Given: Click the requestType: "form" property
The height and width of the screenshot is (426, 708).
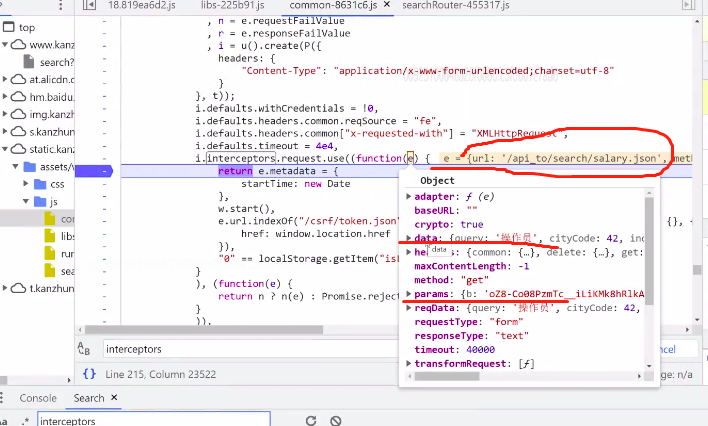Looking at the screenshot, I should 469,322.
